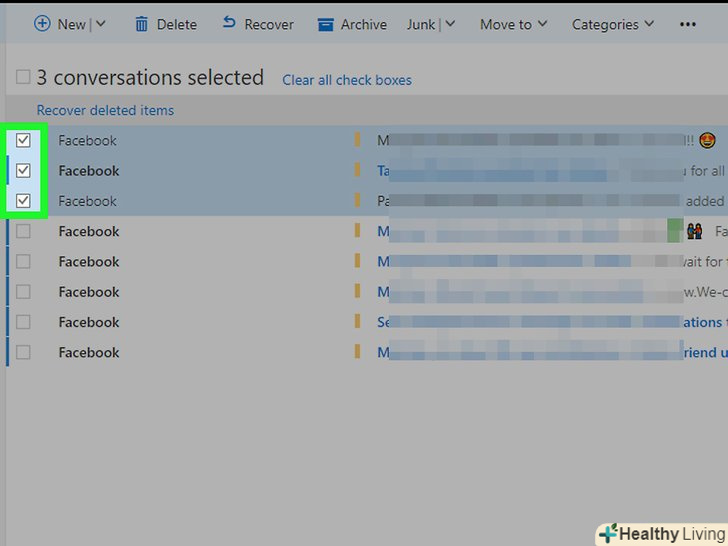Click the Recover button label
Viewport: 728px width, 546px height.
coord(269,24)
